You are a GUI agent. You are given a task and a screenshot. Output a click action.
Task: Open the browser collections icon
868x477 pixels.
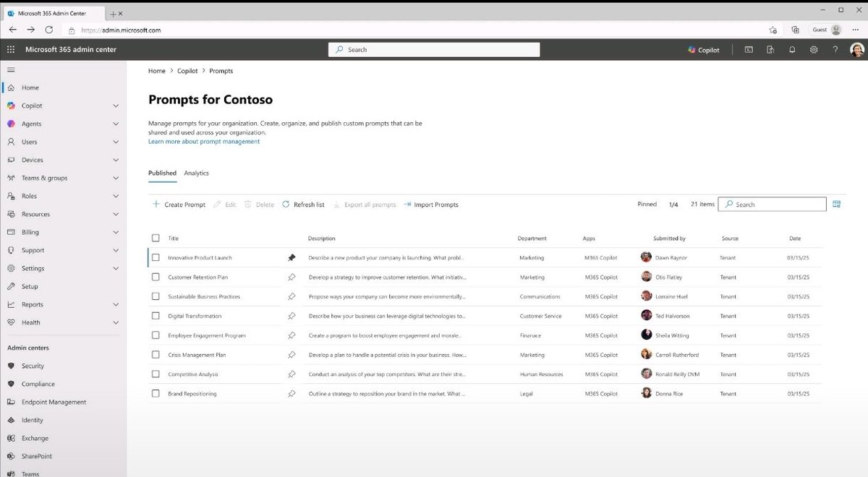coord(795,30)
